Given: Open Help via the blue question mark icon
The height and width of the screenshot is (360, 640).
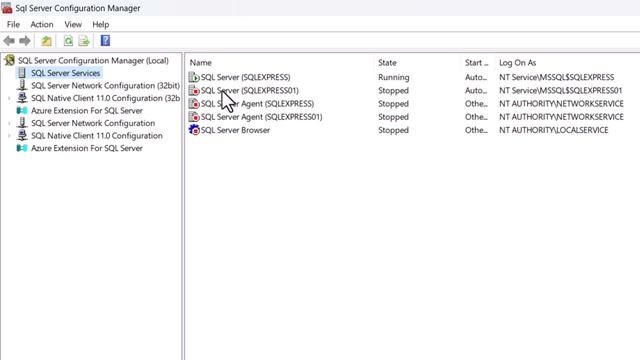Looking at the screenshot, I should (105, 40).
